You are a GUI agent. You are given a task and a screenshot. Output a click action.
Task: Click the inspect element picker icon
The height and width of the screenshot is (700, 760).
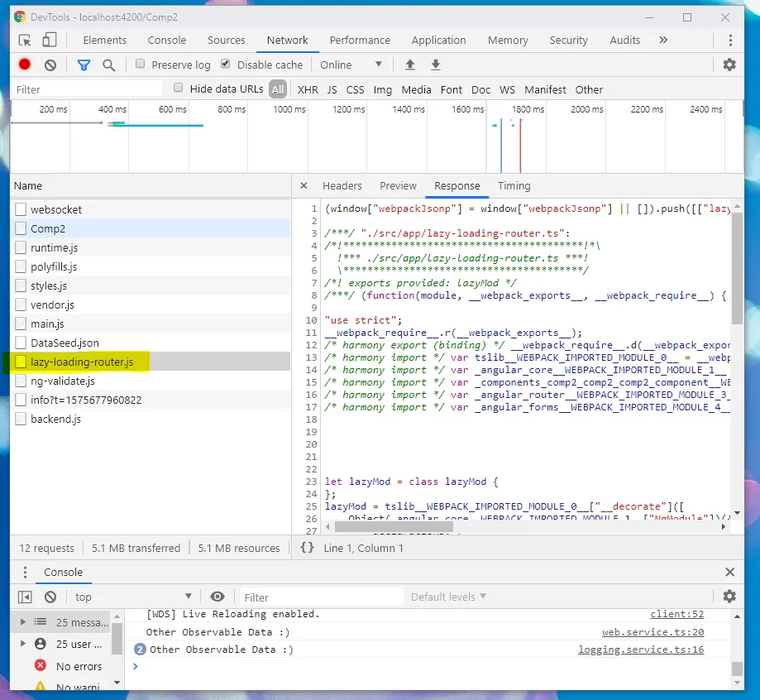(x=25, y=40)
